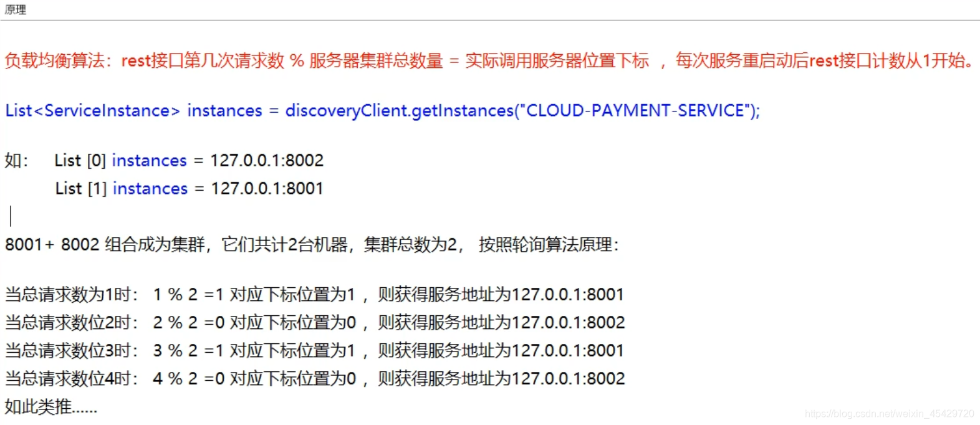The width and height of the screenshot is (980, 425).
Task: Click the 8001+ 8002 组合成为集群 sentence
Action: pos(312,244)
